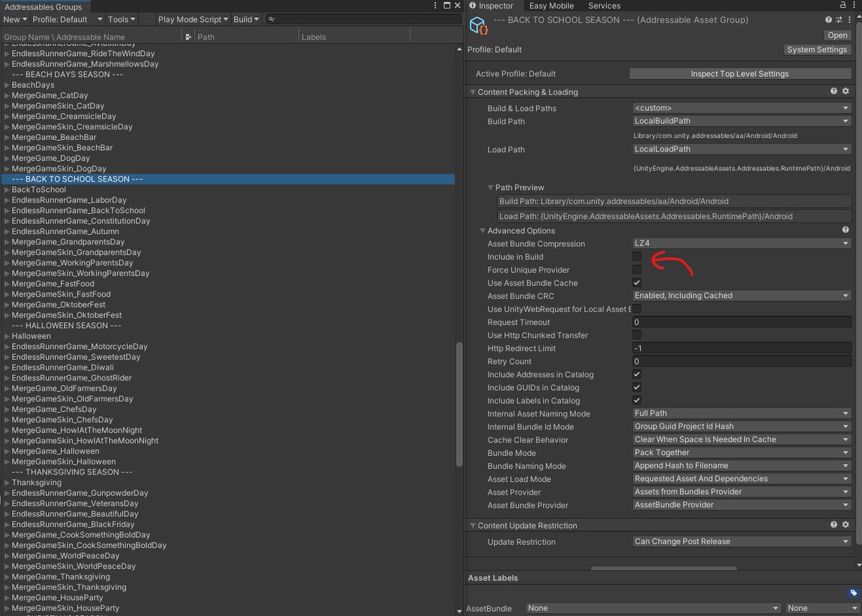Open the Build Path LocalBuildPath dropdown

741,121
